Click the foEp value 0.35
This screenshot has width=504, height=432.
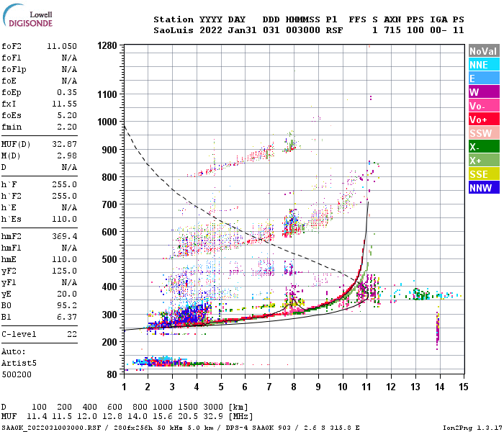67,92
